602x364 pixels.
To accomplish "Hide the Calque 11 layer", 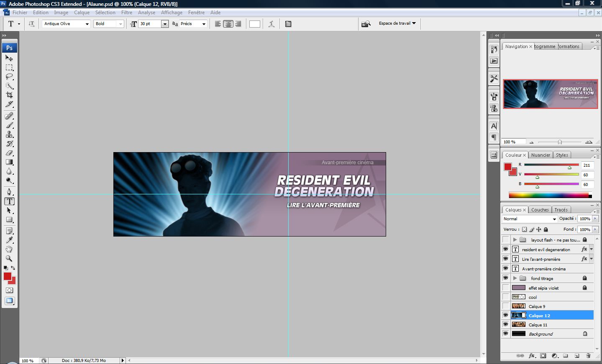I will 505,324.
